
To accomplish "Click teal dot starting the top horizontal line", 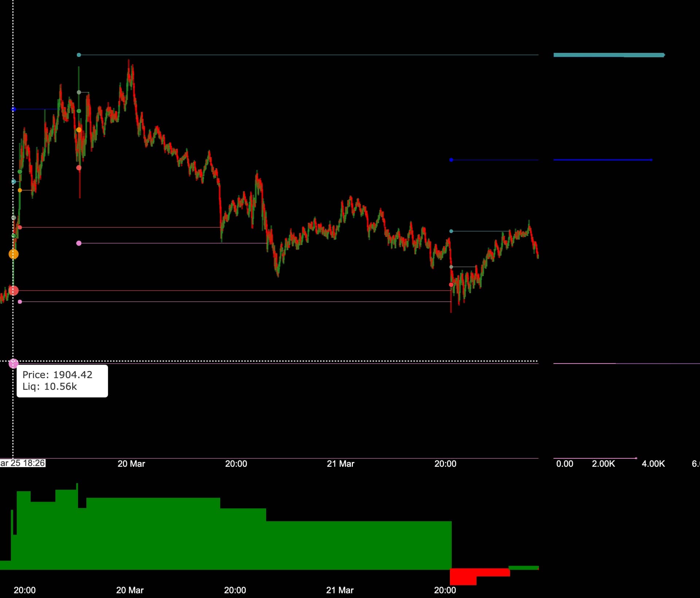I will (79, 55).
